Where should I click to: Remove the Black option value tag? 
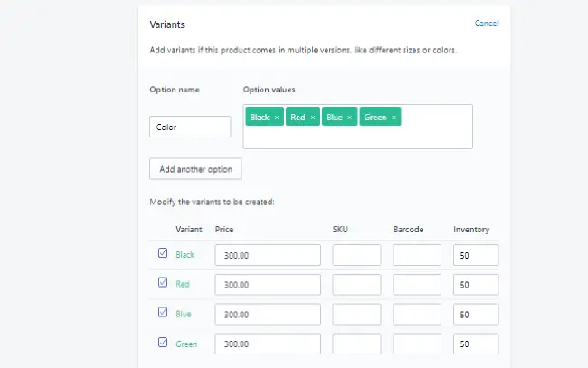(x=277, y=118)
